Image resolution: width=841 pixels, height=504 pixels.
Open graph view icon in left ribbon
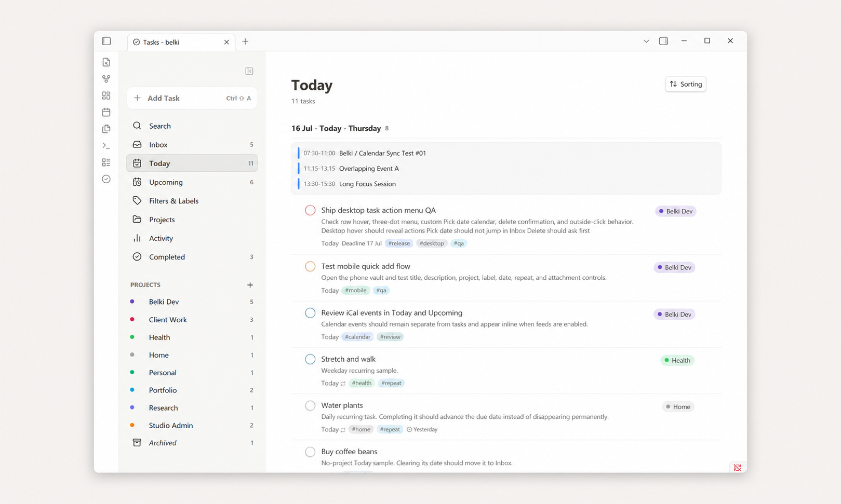(106, 79)
